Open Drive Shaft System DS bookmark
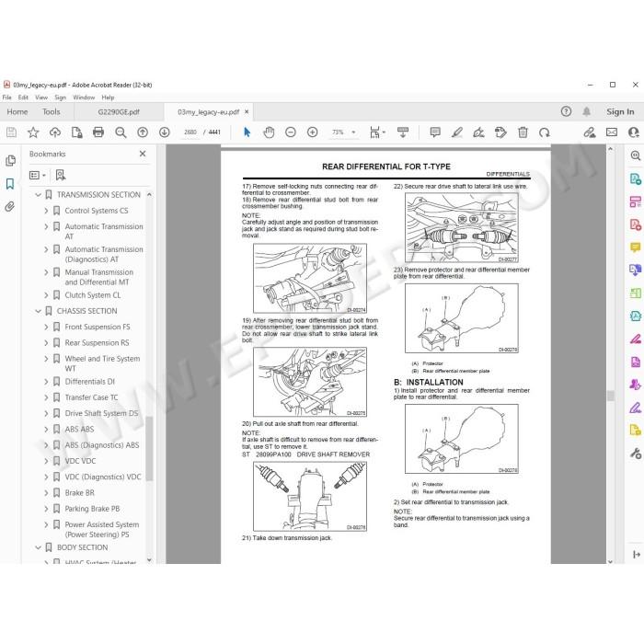Screen dimensions: 644x644 101,414
